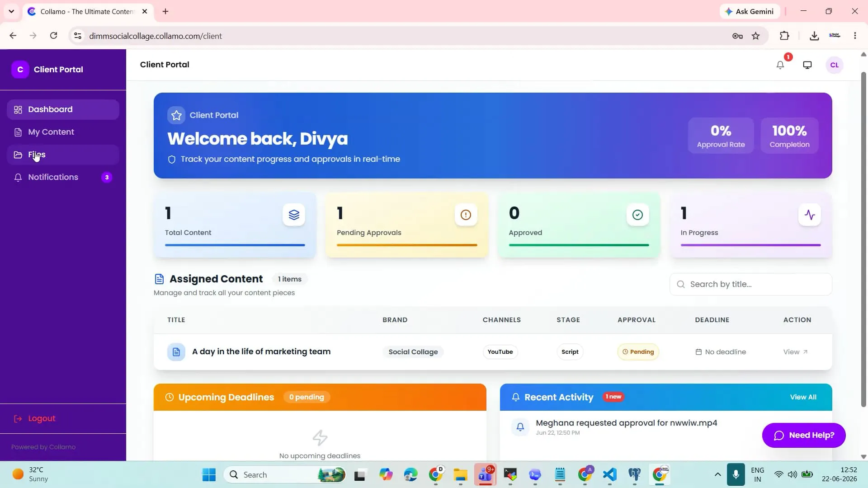This screenshot has width=868, height=488.
Task: View site information icon in address bar
Action: (78, 36)
